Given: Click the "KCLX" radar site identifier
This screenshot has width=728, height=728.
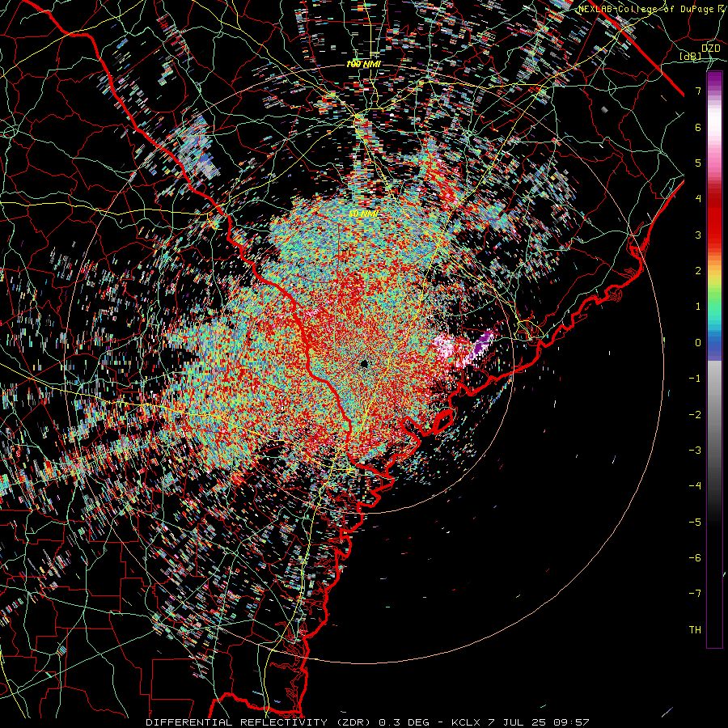Looking at the screenshot, I should click(x=467, y=722).
